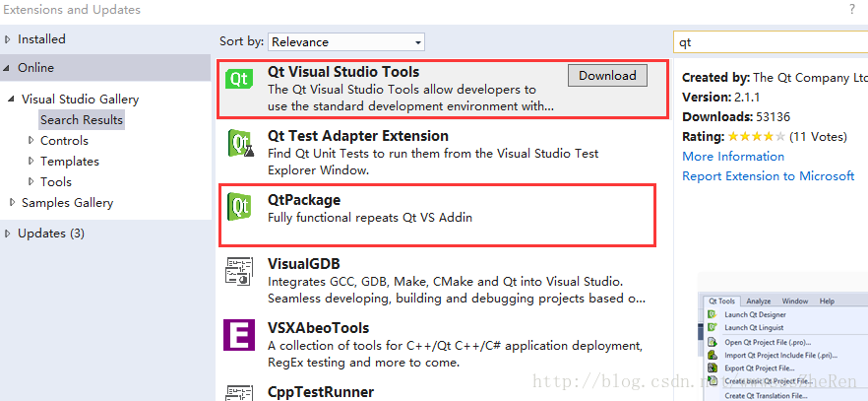Viewport: 868px width, 401px height.
Task: Expand the Updates (3) category
Action: point(8,234)
